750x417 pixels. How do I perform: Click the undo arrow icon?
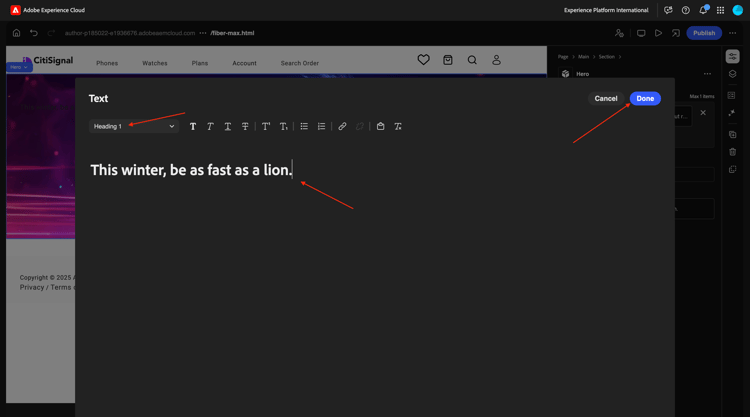pyautogui.click(x=34, y=33)
